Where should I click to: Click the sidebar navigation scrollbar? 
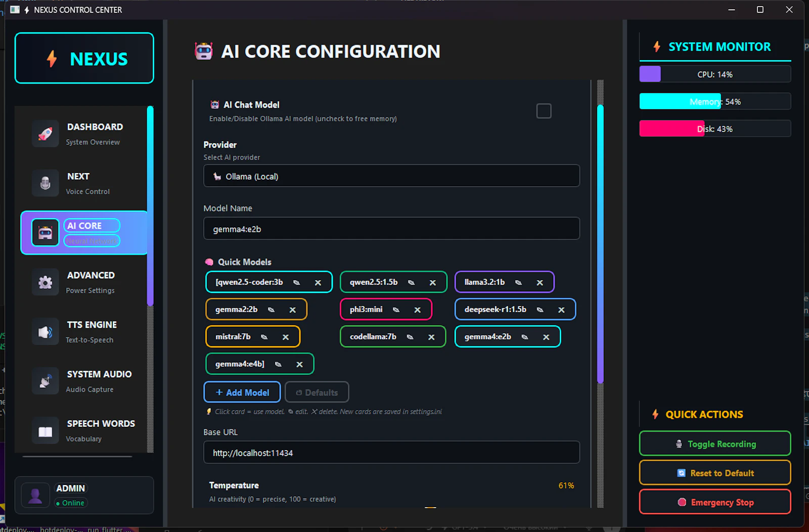(150, 206)
